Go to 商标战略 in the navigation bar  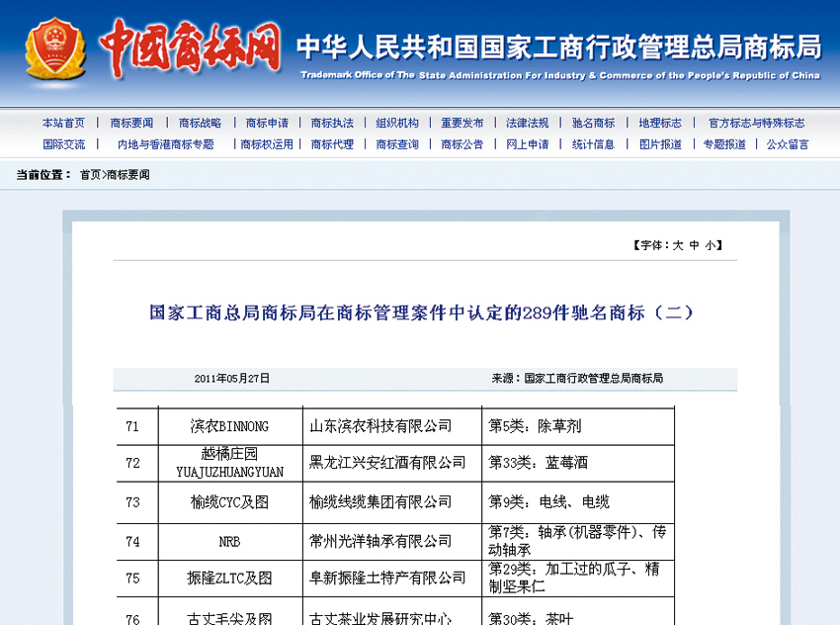(x=200, y=123)
